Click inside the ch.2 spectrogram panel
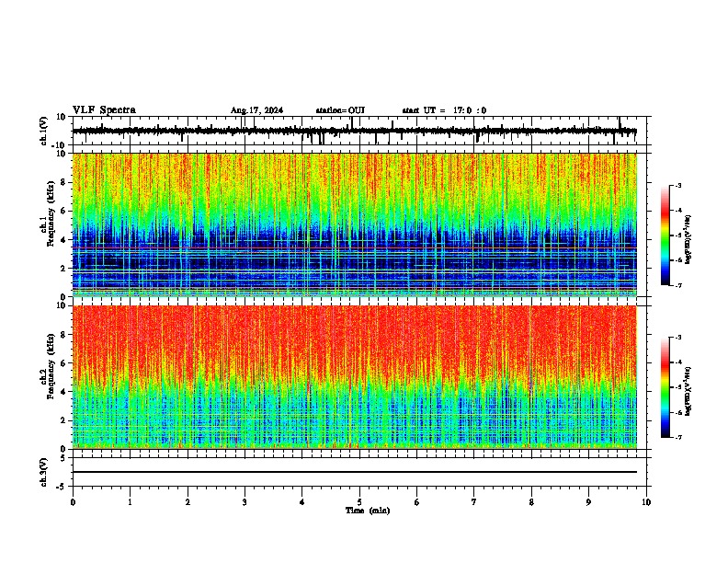 [354, 377]
